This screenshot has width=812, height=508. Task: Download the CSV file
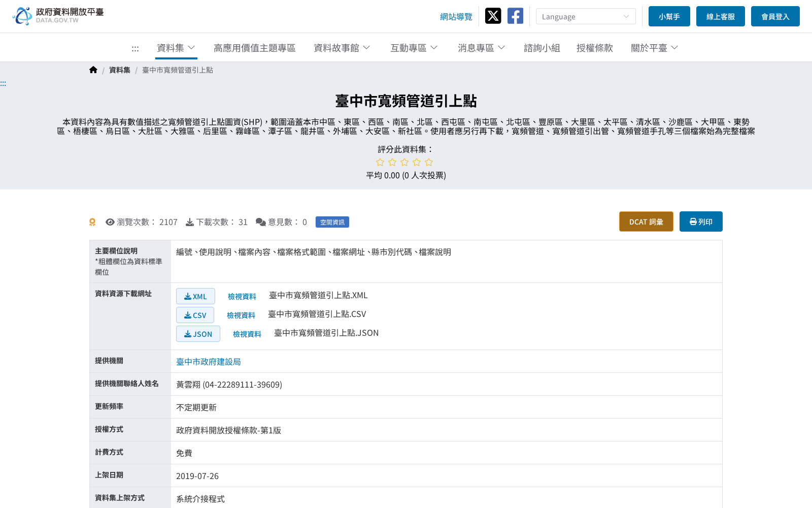pos(195,315)
